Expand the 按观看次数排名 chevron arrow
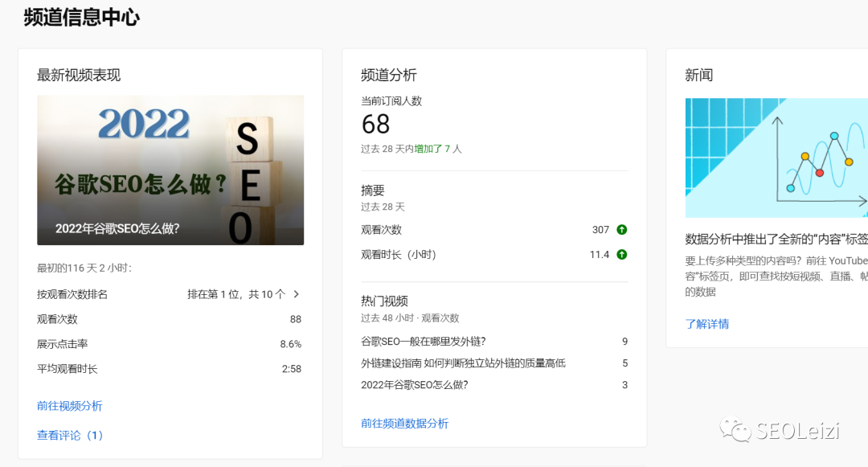This screenshot has height=467, width=868. (x=296, y=294)
